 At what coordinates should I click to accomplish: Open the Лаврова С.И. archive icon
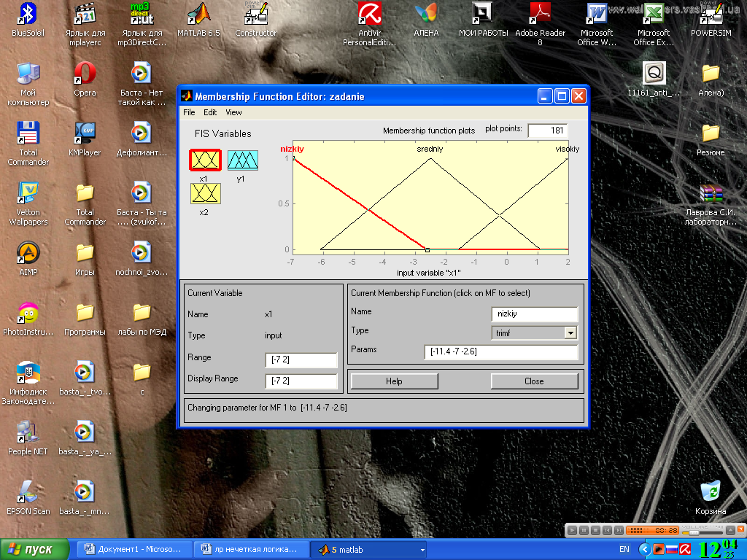point(711,204)
